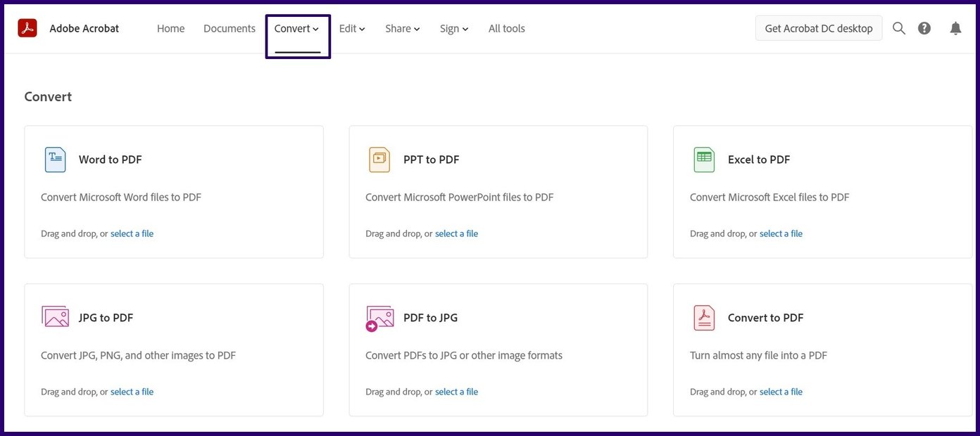View notifications with the bell icon
The image size is (980, 436).
[x=955, y=28]
